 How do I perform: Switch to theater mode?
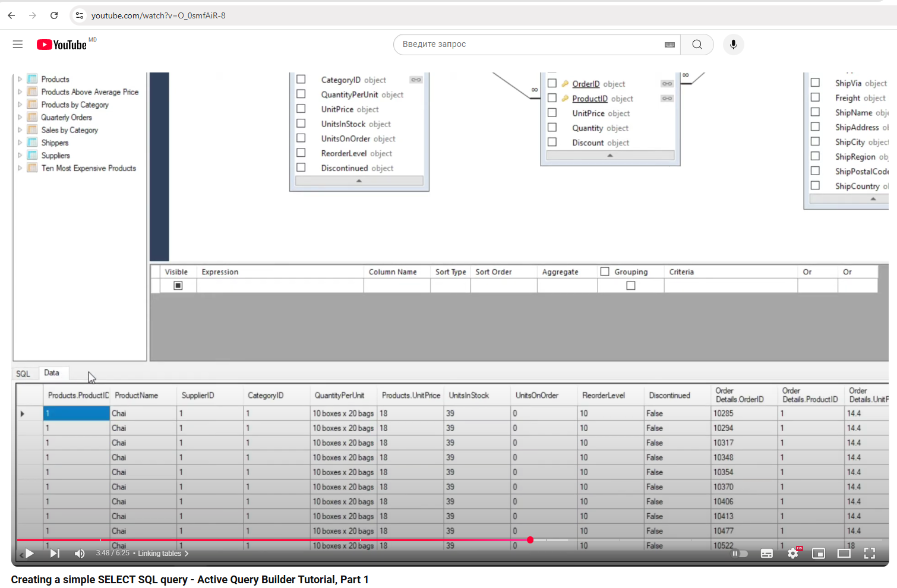pyautogui.click(x=844, y=554)
